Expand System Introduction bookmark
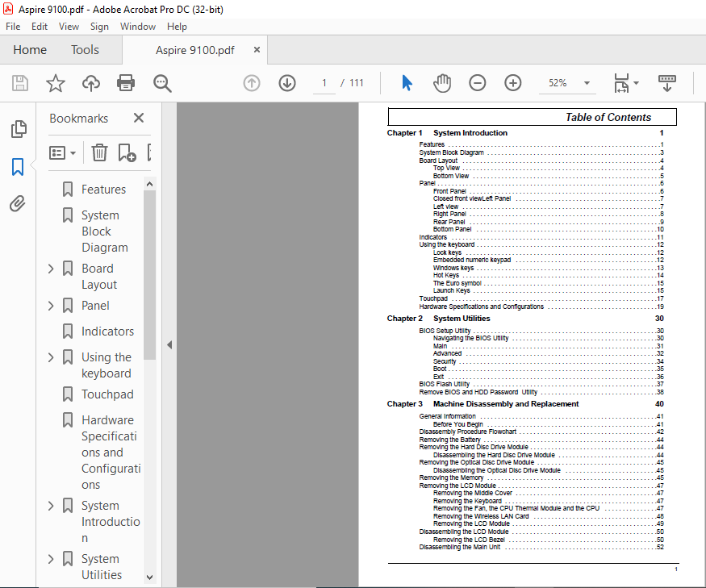This screenshot has width=706, height=588. pyautogui.click(x=51, y=506)
